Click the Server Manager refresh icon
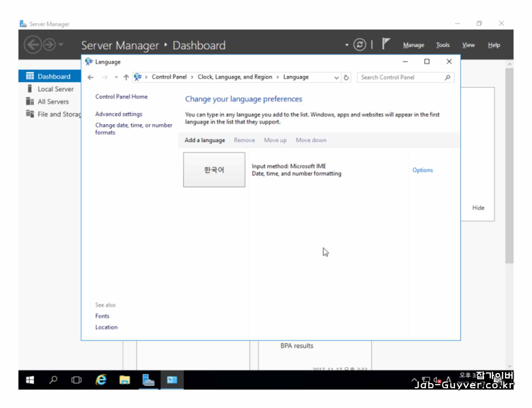This screenshot has height=408, width=532. coord(359,45)
